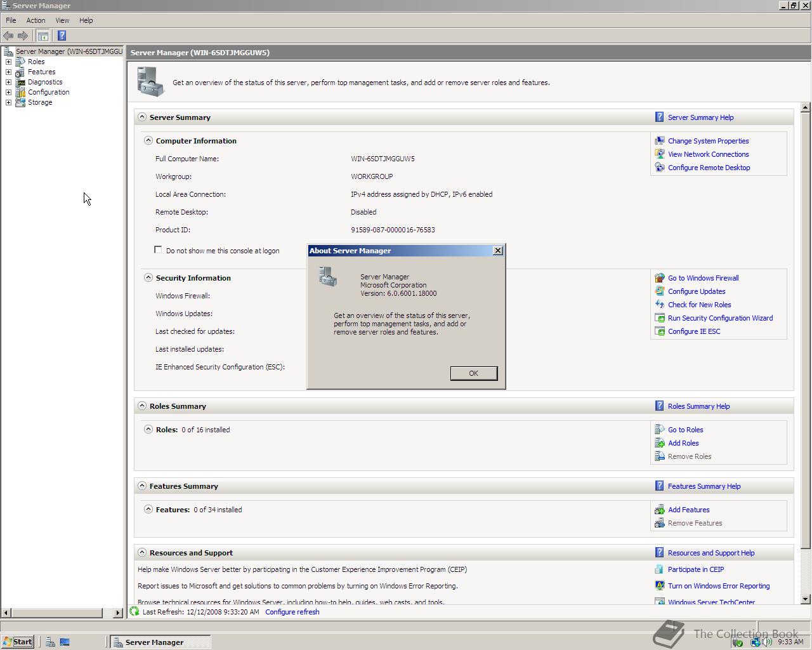The height and width of the screenshot is (650, 812).
Task: Click tree pane horizontal scrollbar right arrow
Action: pos(118,613)
